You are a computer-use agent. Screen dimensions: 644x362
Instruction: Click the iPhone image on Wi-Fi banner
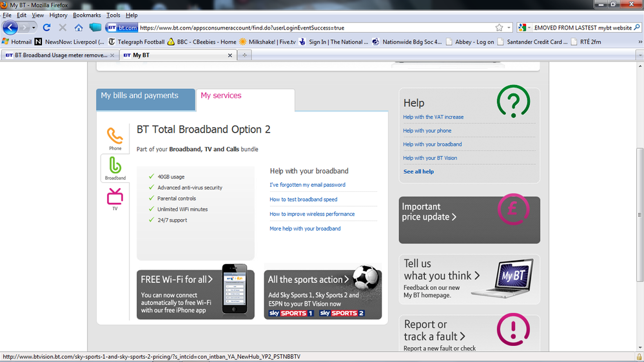click(x=235, y=289)
